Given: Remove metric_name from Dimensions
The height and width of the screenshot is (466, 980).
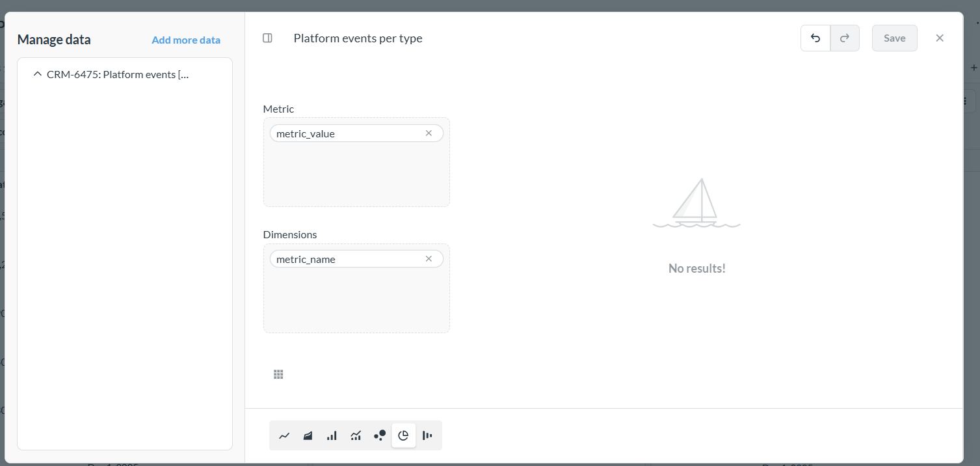Looking at the screenshot, I should tap(429, 259).
